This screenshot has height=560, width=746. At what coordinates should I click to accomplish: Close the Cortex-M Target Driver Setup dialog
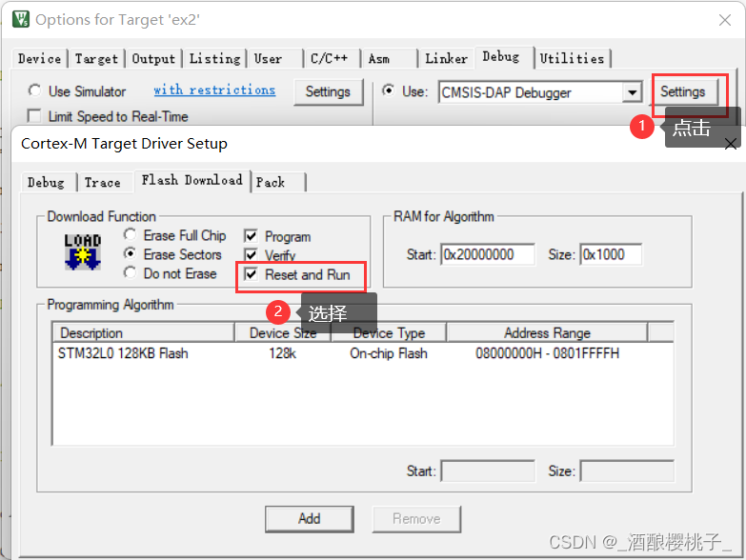click(731, 144)
